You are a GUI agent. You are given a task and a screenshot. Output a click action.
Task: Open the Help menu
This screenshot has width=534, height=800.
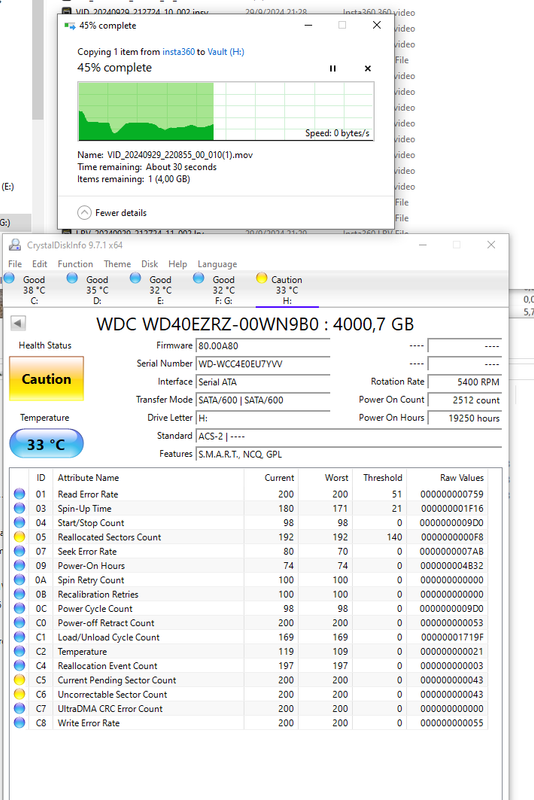click(x=177, y=264)
